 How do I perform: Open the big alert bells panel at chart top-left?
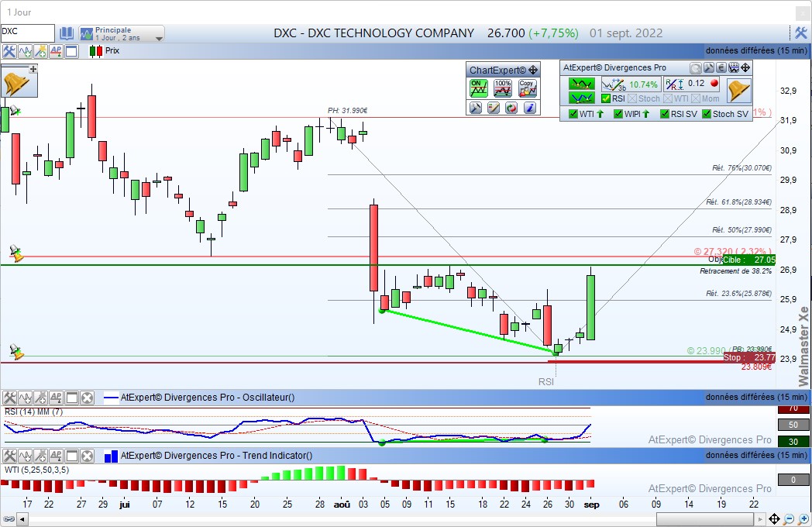(16, 84)
